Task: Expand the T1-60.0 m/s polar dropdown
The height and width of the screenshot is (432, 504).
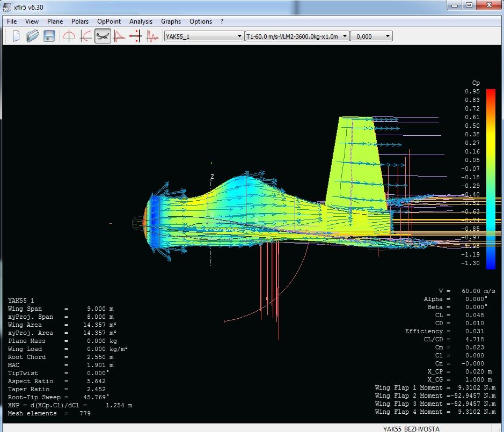Action: [344, 36]
